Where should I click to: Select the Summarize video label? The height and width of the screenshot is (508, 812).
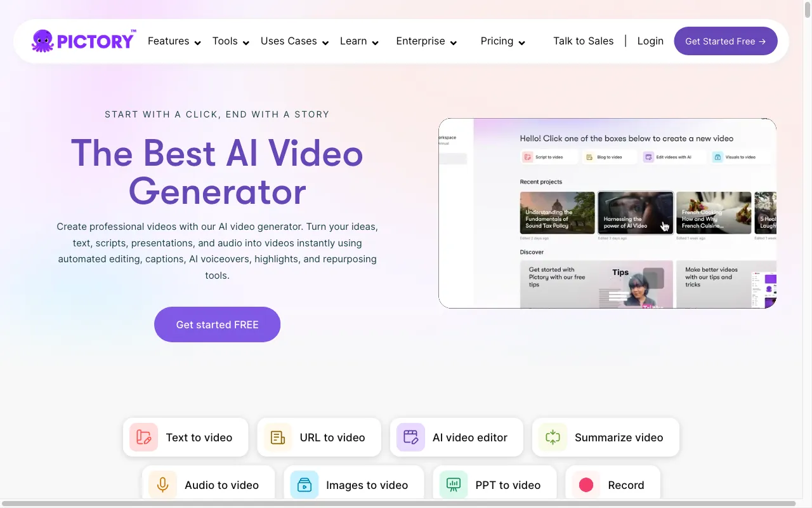pos(619,438)
